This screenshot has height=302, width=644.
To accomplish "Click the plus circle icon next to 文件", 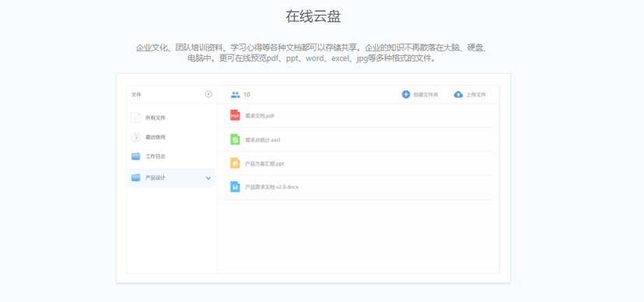I will [x=208, y=94].
